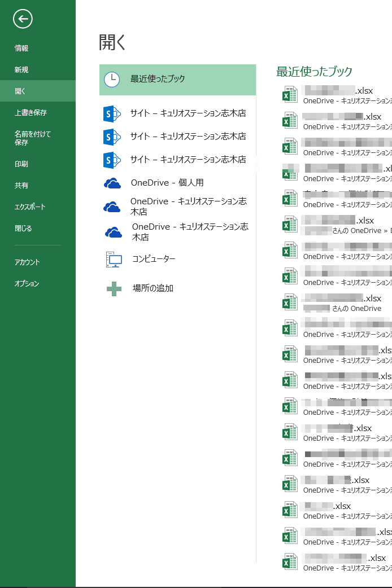Choose the upper OneDrive - キュリオステーション志木店 location
Viewport: 392px width, 588px height.
pos(177,207)
